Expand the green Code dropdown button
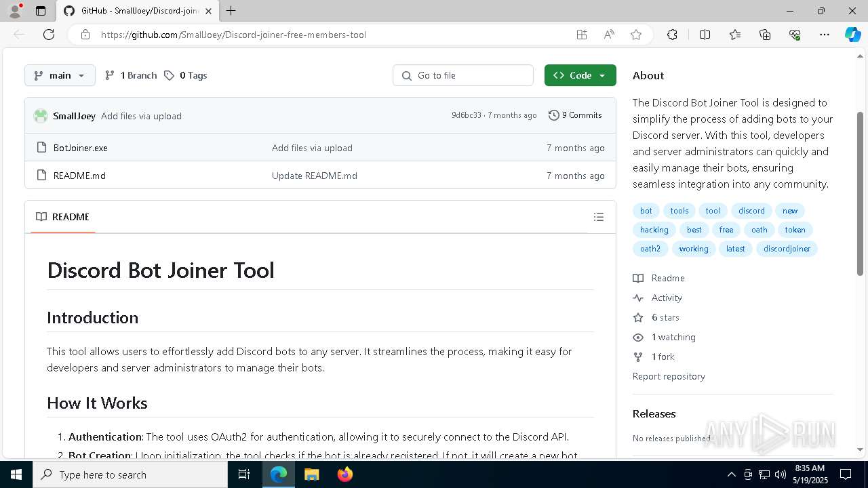Screen dimensions: 868x488 pyautogui.click(x=580, y=75)
